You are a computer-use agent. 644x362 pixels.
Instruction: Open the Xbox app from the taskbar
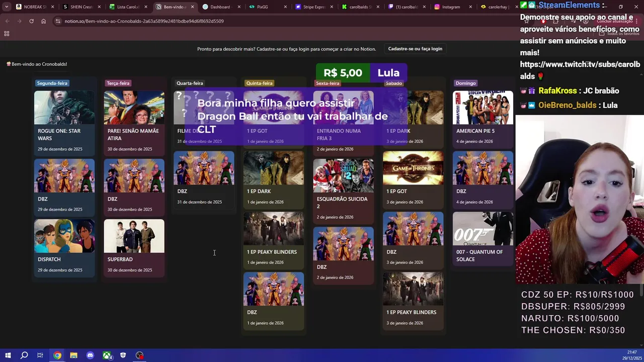point(107,355)
